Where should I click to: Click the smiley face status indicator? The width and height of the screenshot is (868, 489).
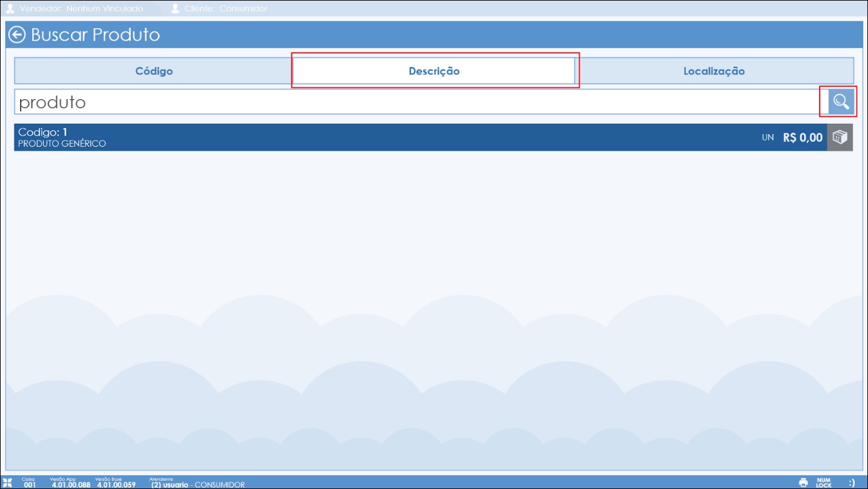click(x=852, y=483)
